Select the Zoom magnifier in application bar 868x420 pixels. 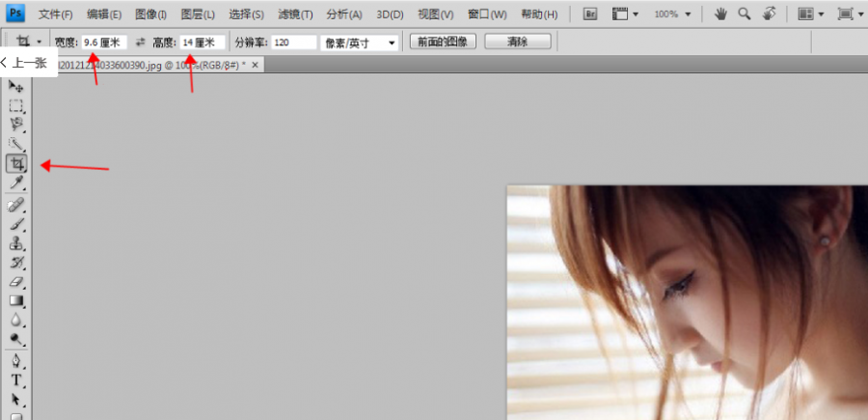744,14
